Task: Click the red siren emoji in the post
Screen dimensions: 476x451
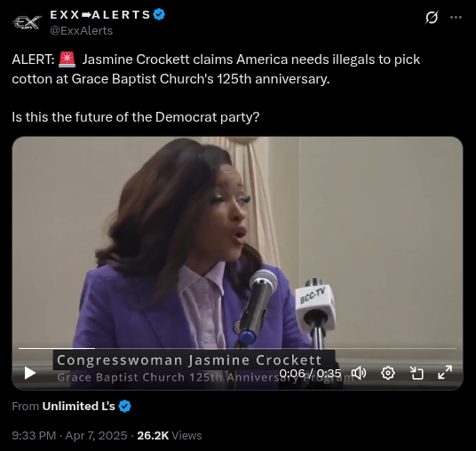Action: point(67,59)
